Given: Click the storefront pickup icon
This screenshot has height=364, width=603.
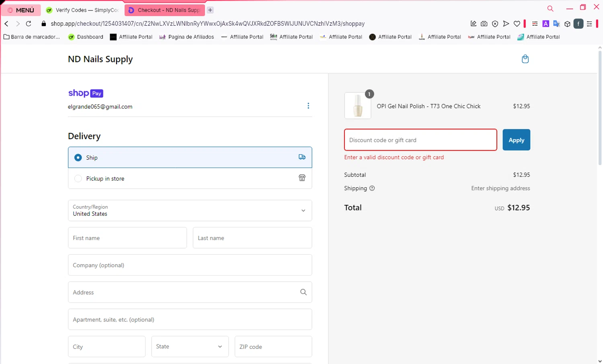Looking at the screenshot, I should [x=302, y=178].
